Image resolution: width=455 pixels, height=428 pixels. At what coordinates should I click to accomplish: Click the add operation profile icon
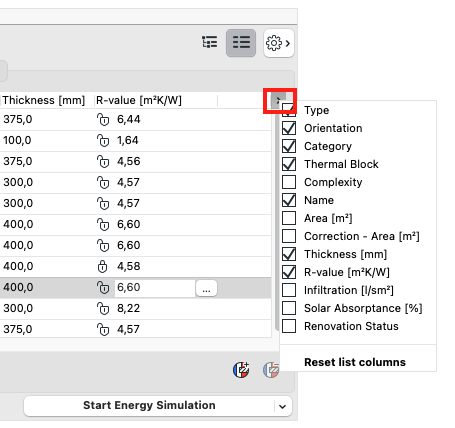pyautogui.click(x=241, y=370)
